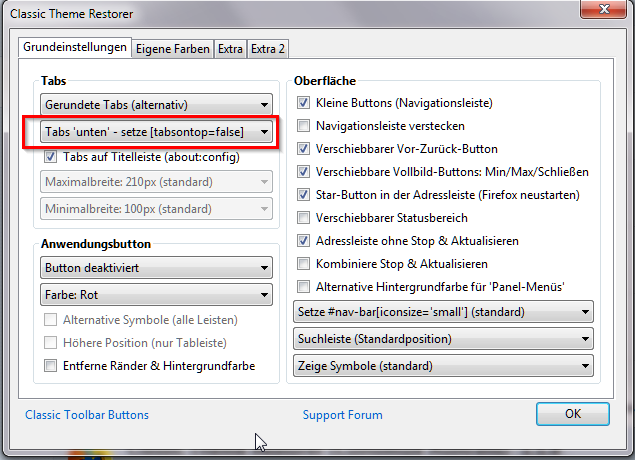635x460 pixels.
Task: Switch to the Eigene Farben tab
Action: (172, 48)
